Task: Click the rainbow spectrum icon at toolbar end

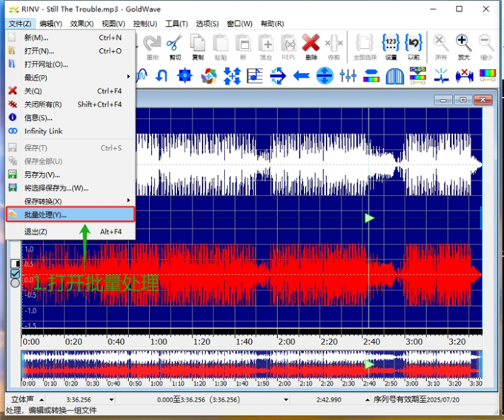Action: (x=488, y=76)
